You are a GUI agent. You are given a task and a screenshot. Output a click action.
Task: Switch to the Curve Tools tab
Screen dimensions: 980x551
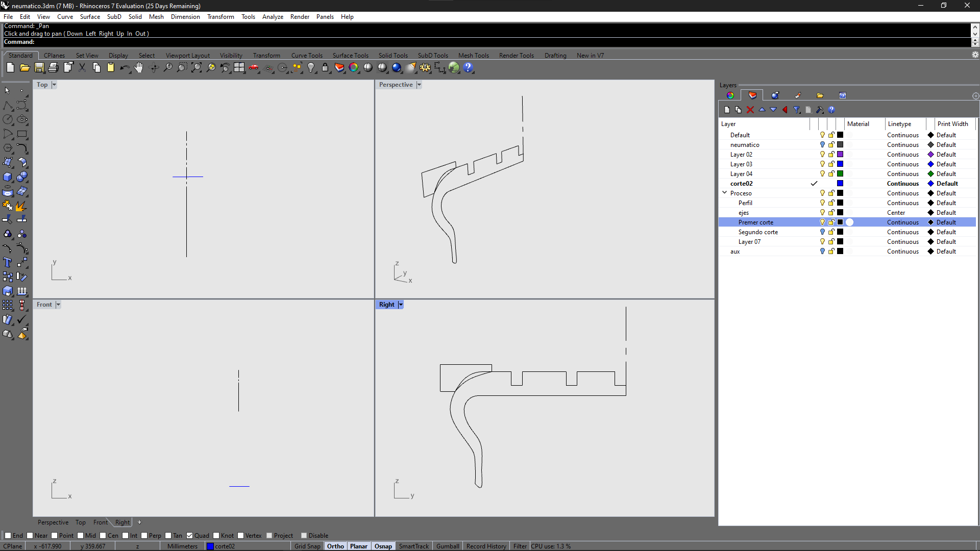point(307,56)
